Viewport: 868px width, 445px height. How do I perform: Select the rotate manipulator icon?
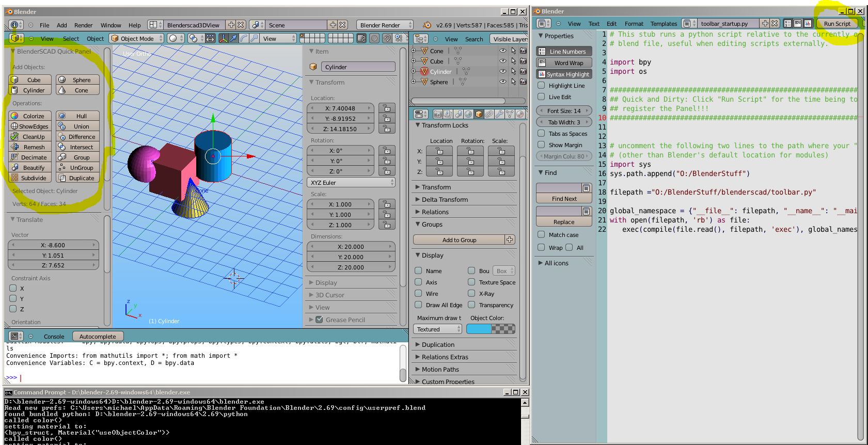[244, 39]
